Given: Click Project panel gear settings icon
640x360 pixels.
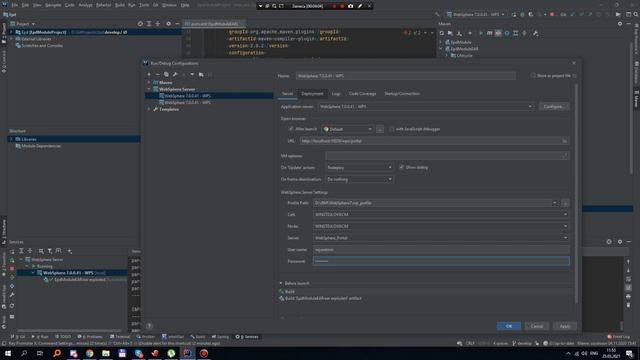Looking at the screenshot, I should click(x=168, y=24).
